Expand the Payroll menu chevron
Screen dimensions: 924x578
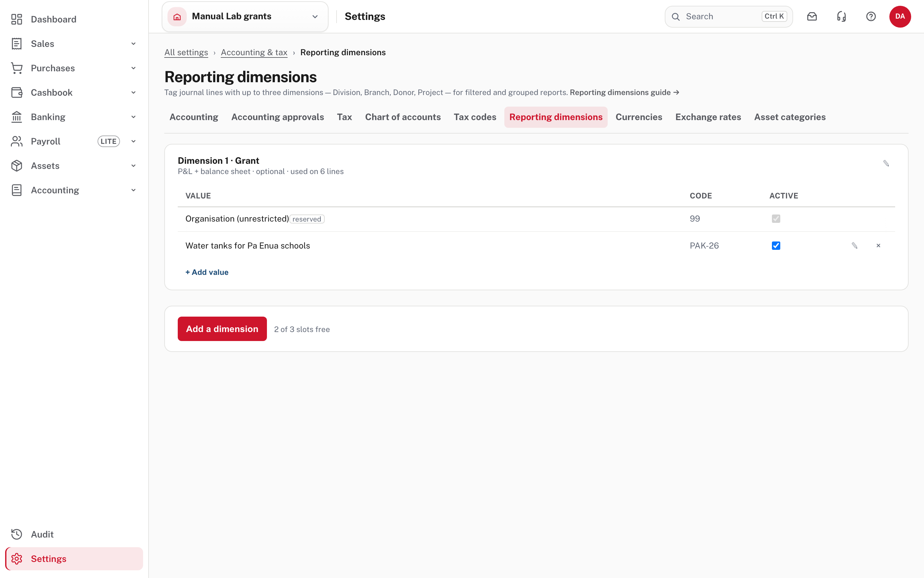(x=133, y=141)
